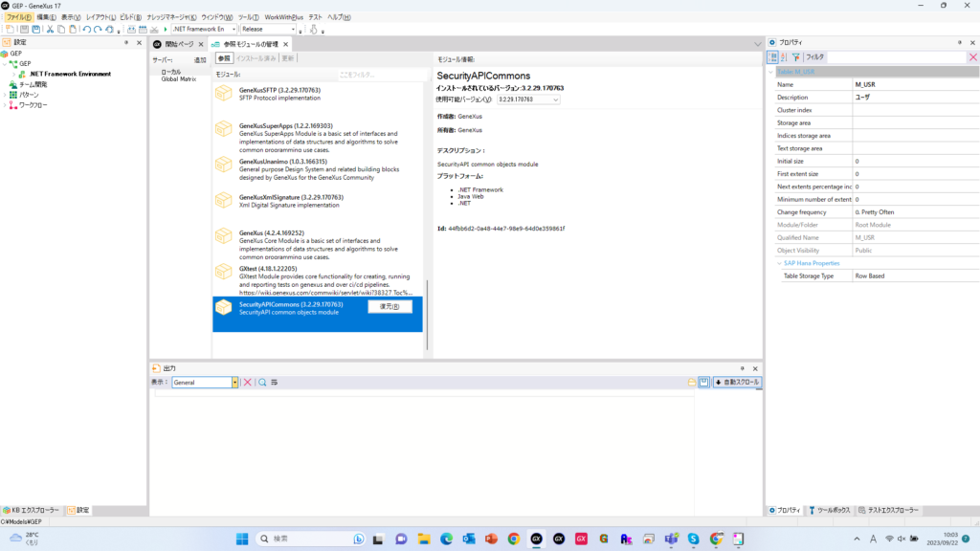Click the Undo arrow in toolbar
This screenshot has height=551, width=980.
coord(87,30)
